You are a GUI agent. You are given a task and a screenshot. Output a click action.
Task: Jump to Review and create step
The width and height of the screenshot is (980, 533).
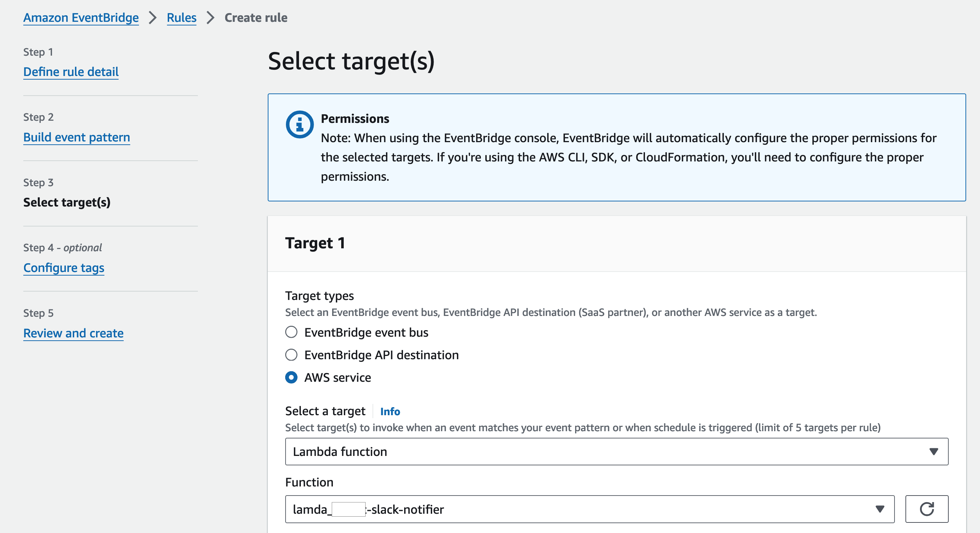tap(73, 333)
